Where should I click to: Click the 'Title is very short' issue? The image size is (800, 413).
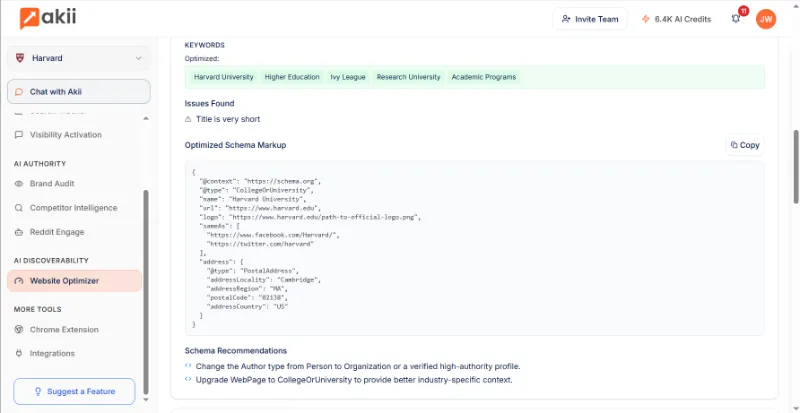[x=228, y=119]
